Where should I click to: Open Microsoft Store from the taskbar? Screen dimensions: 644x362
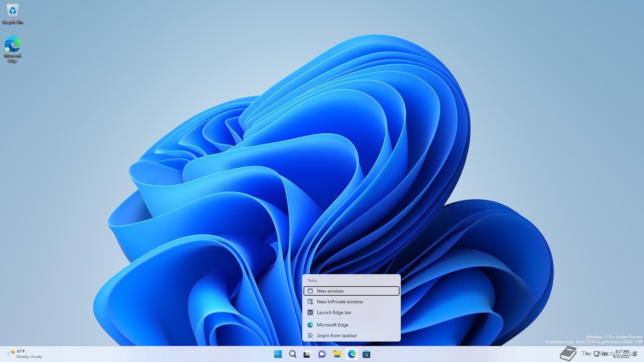366,354
